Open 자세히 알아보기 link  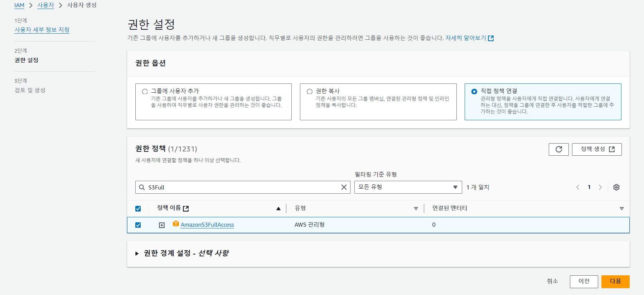(465, 38)
